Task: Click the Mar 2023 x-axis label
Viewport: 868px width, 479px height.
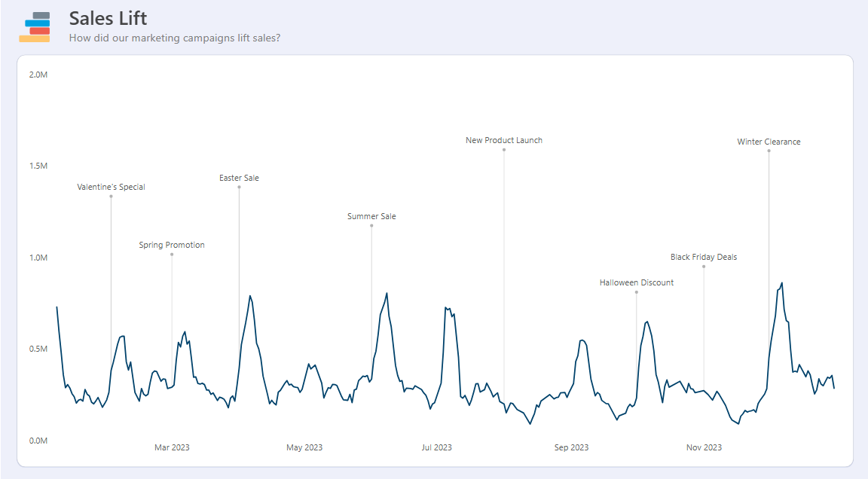Action: point(172,447)
